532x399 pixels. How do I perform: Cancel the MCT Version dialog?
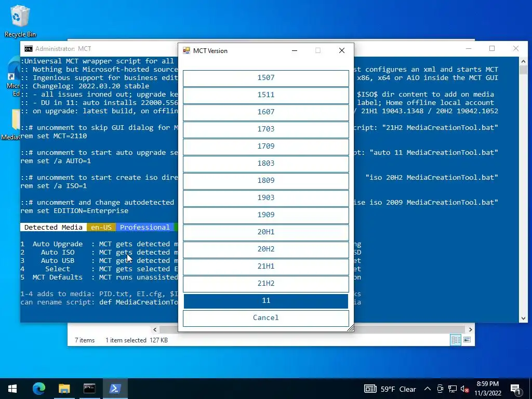click(265, 318)
